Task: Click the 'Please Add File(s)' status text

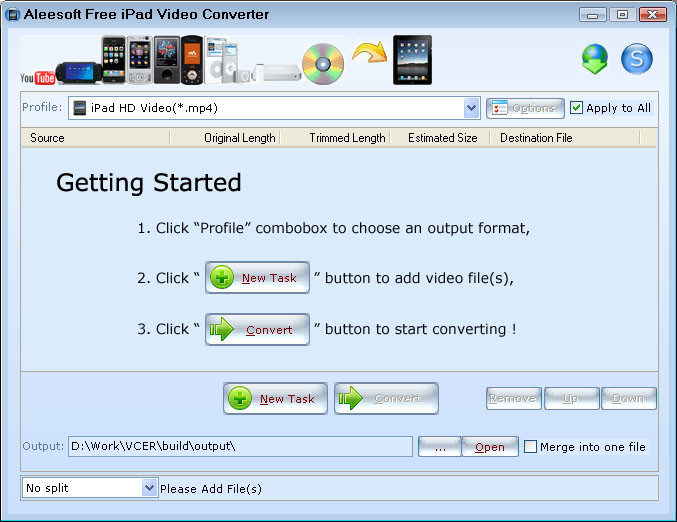Action: tap(211, 489)
